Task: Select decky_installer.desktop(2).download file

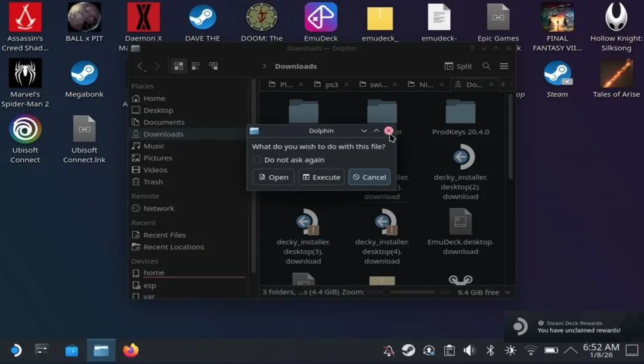Action: click(x=460, y=172)
